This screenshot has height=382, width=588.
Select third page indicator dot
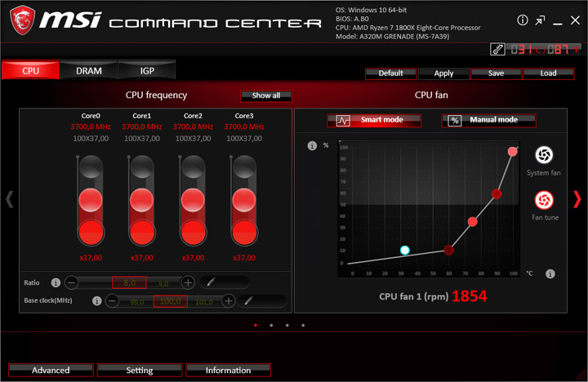click(x=287, y=326)
